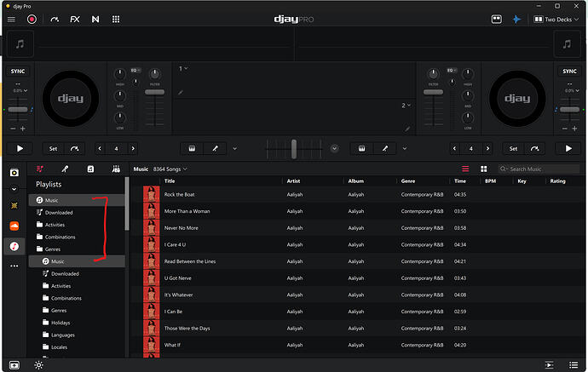Open the right deck tempo range dropdown
The image size is (588, 372).
[x=573, y=90]
